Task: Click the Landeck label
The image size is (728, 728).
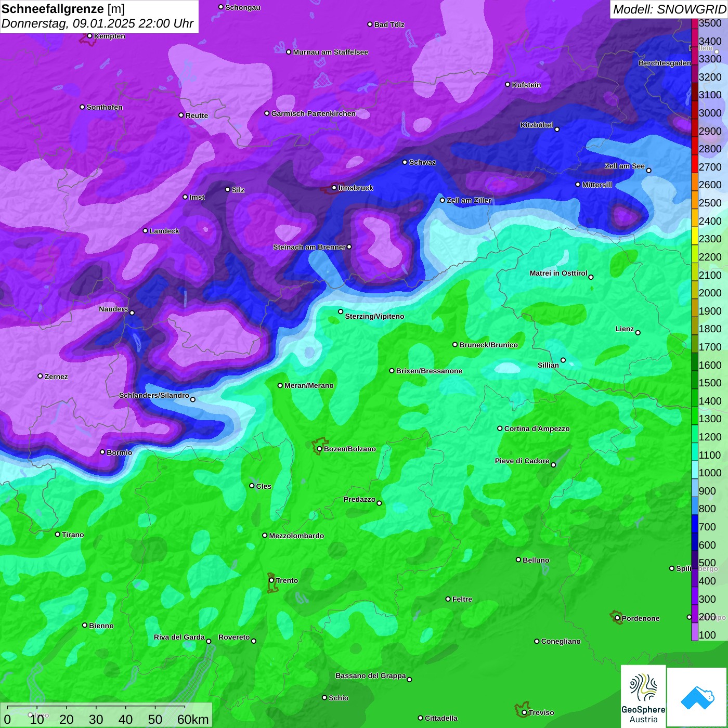Action: 164,231
